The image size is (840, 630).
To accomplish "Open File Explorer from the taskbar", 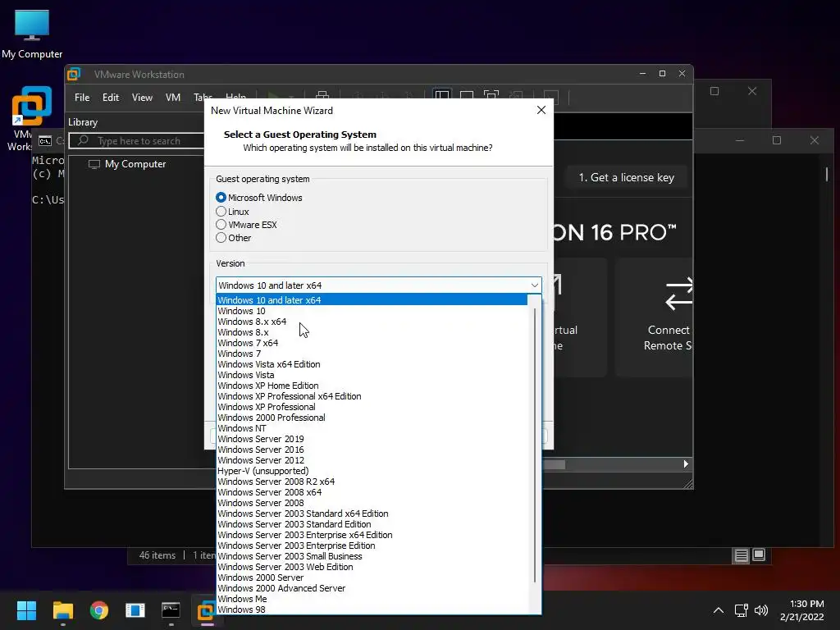I will click(62, 610).
